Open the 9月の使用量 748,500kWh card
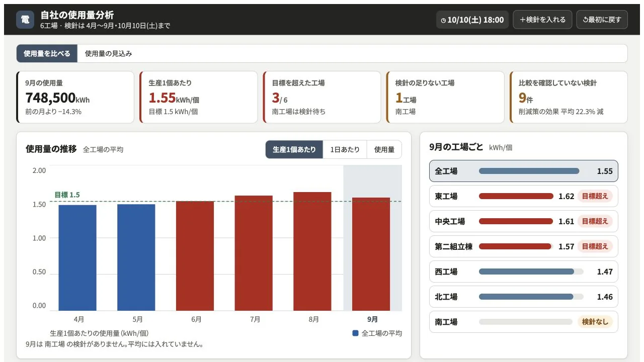Viewport: 644px width, 362px height. (x=75, y=97)
